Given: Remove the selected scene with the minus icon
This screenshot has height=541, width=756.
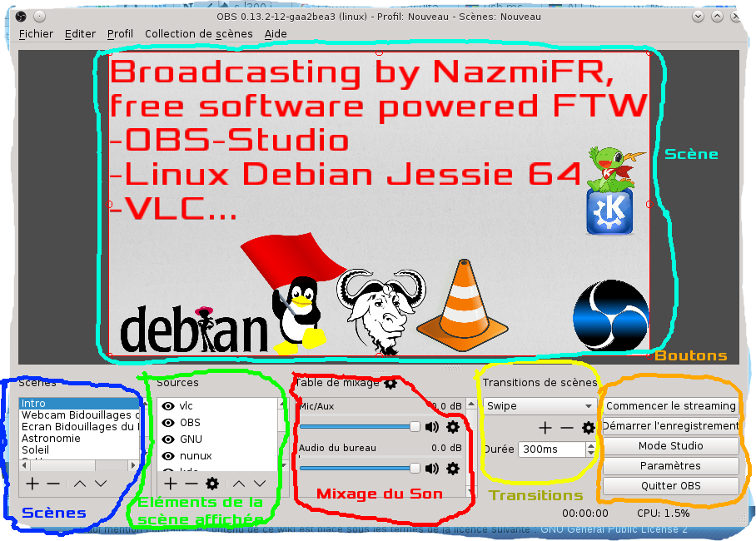Looking at the screenshot, I should tap(53, 484).
